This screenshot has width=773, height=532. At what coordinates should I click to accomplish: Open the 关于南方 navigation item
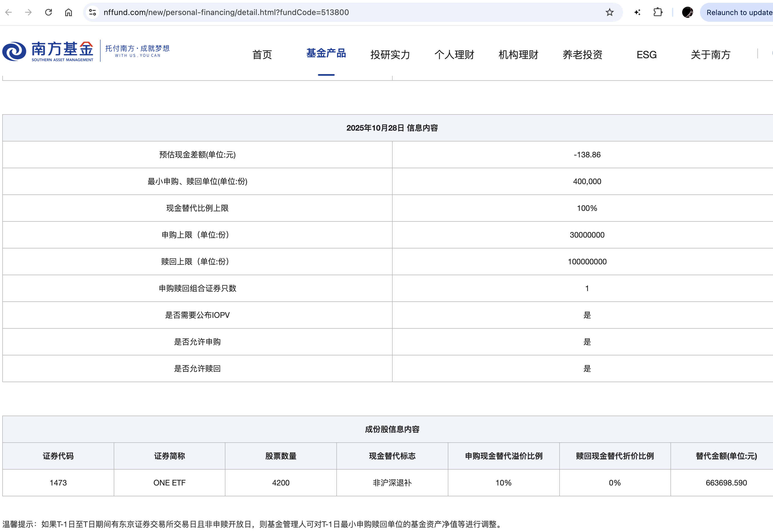710,54
